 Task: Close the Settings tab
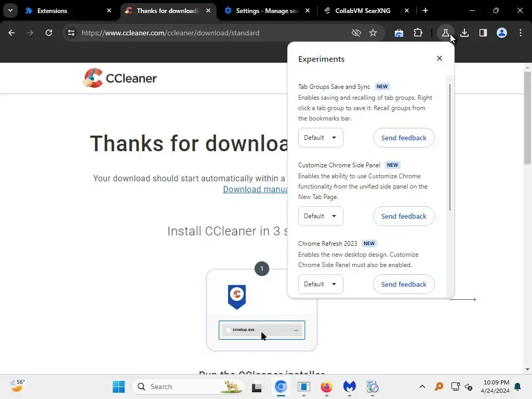tap(308, 10)
